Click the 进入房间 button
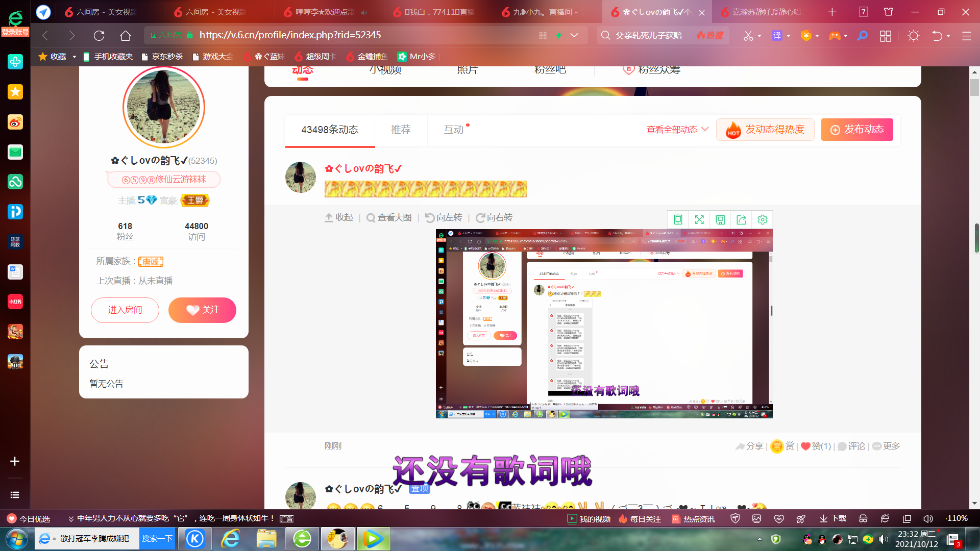 tap(125, 310)
